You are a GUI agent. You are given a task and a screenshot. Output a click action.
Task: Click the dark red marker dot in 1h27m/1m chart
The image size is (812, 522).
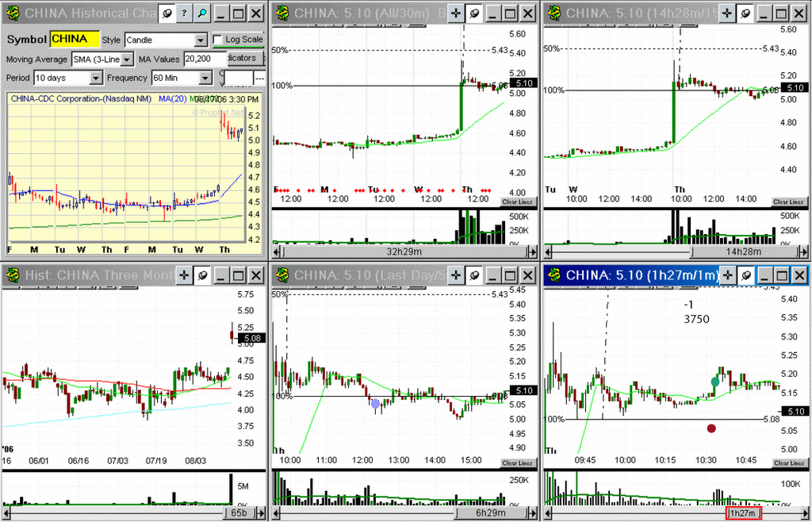711,428
